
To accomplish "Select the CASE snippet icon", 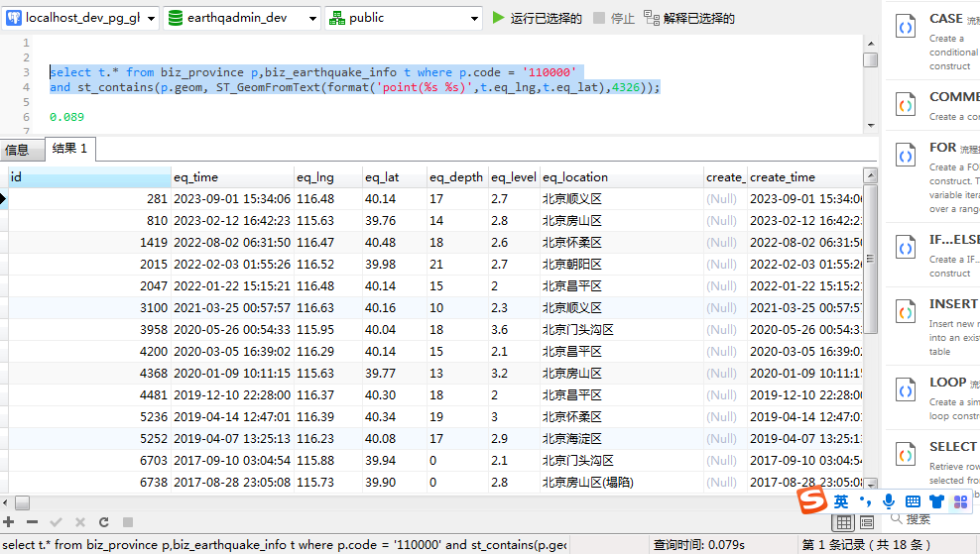I will tap(906, 28).
